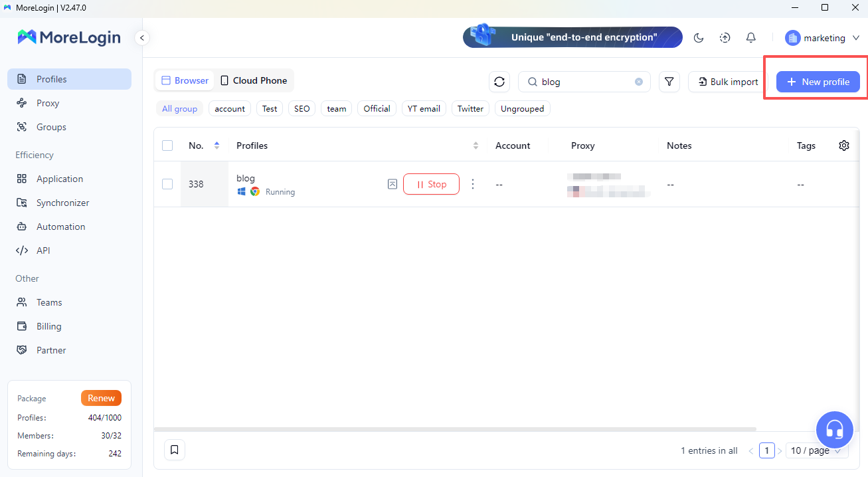
Task: Collapse the left sidebar with the chevron
Action: [x=141, y=38]
